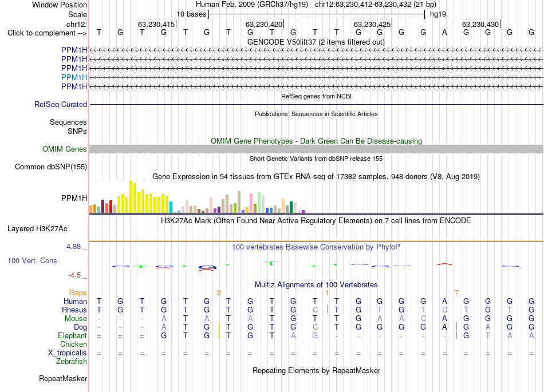This screenshot has width=544, height=392.
Task: Open the GTEx Gene Expression track title
Action: (316, 176)
